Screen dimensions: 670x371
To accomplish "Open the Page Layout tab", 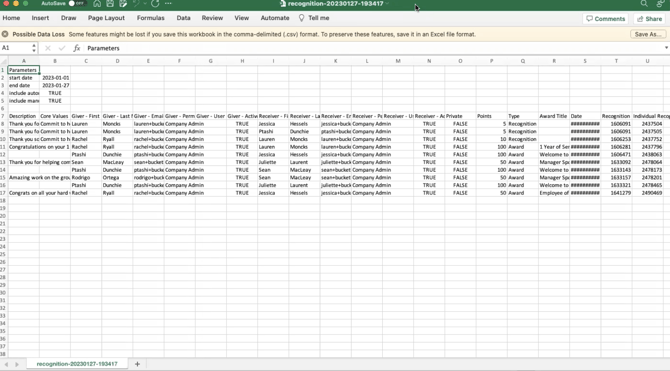I will coord(106,18).
